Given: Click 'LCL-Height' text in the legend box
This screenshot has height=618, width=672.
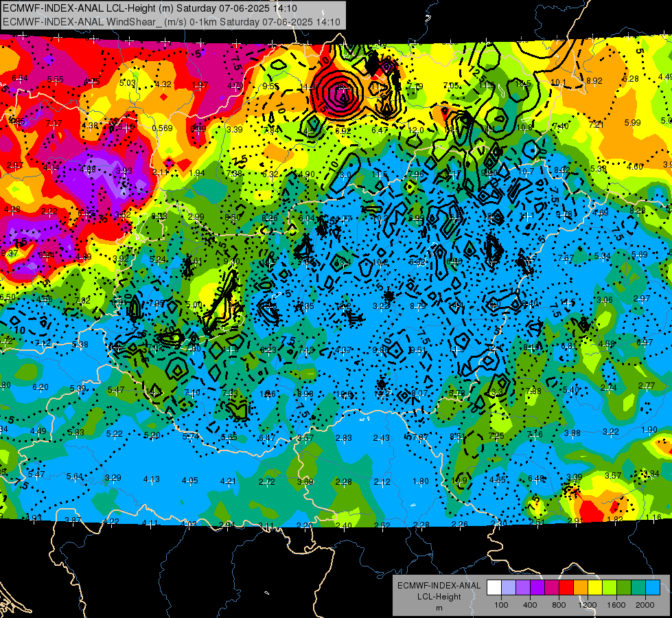Looking at the screenshot, I should (439, 597).
